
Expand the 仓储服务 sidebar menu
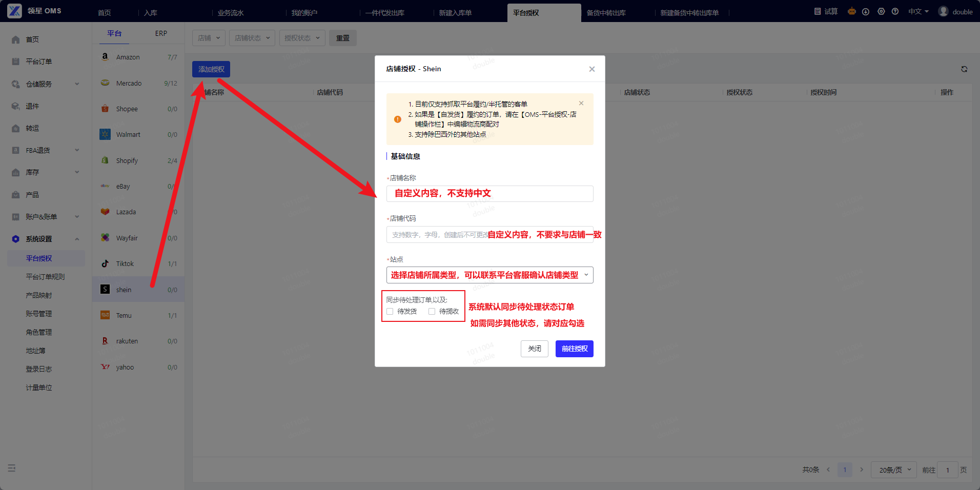coord(46,84)
